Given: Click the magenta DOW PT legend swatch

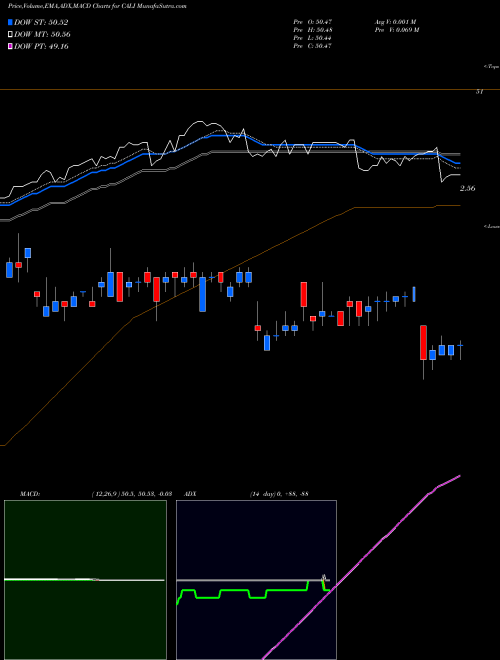Looking at the screenshot, I should [10, 46].
